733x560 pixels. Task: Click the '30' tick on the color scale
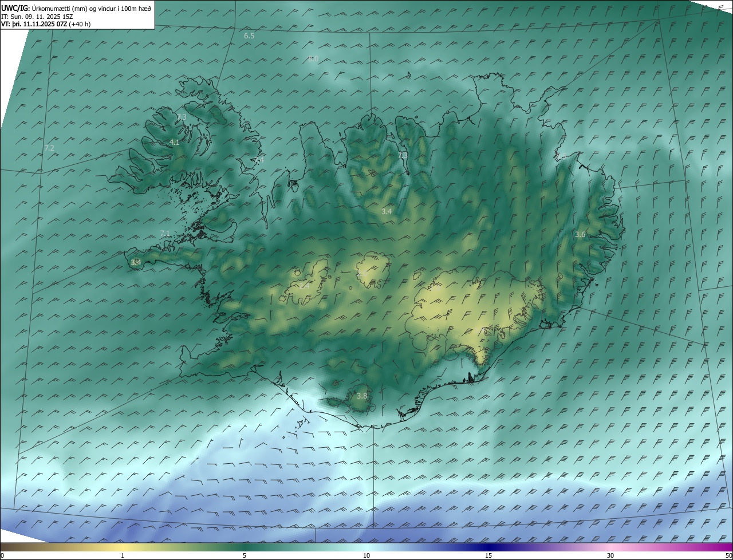[x=610, y=556]
